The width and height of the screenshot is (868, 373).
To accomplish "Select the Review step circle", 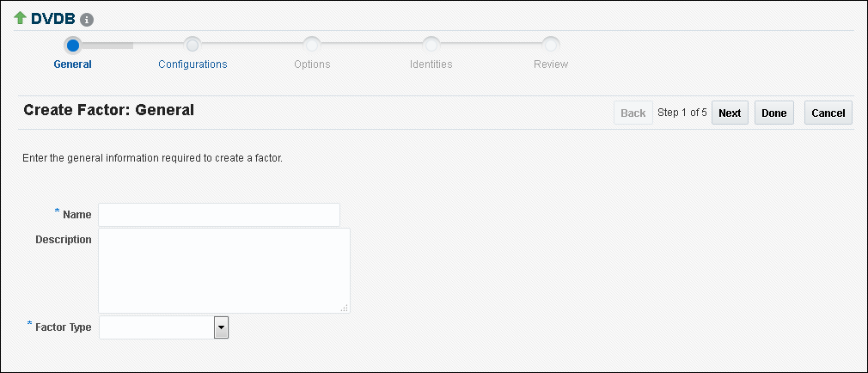I will coord(551,44).
